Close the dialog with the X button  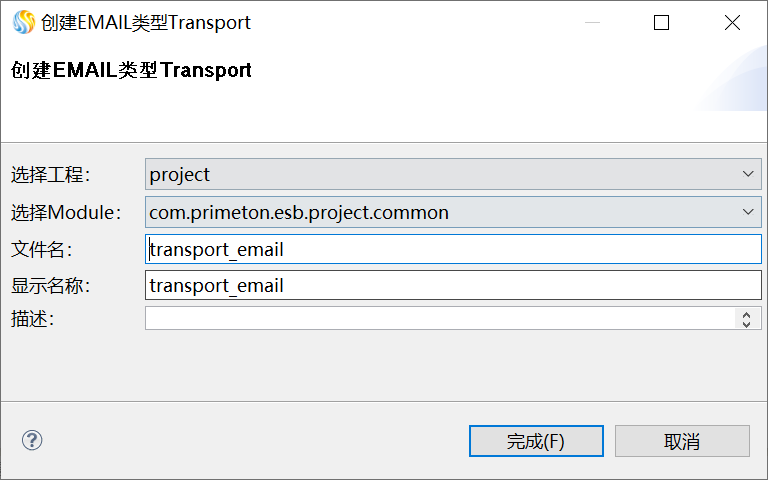(732, 22)
